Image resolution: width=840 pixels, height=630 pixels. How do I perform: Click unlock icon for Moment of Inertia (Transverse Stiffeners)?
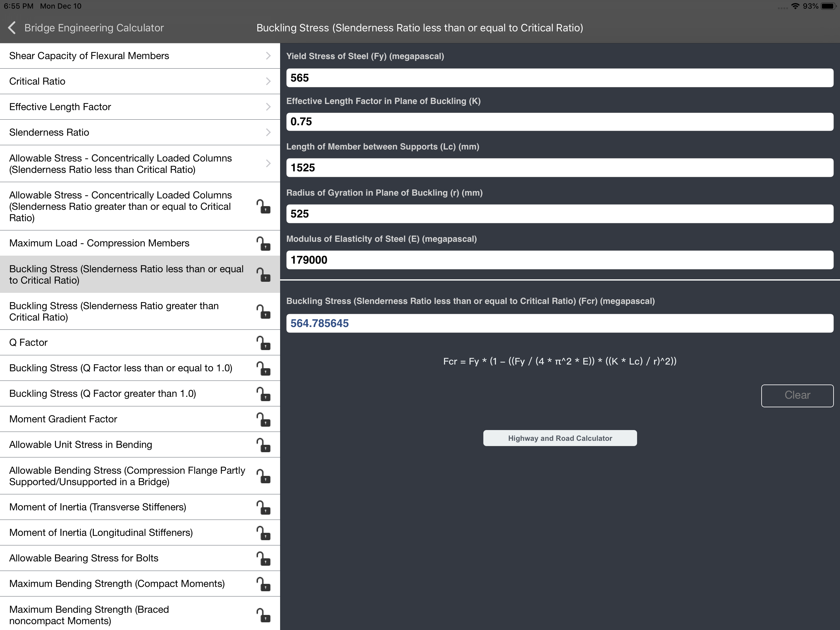point(263,507)
